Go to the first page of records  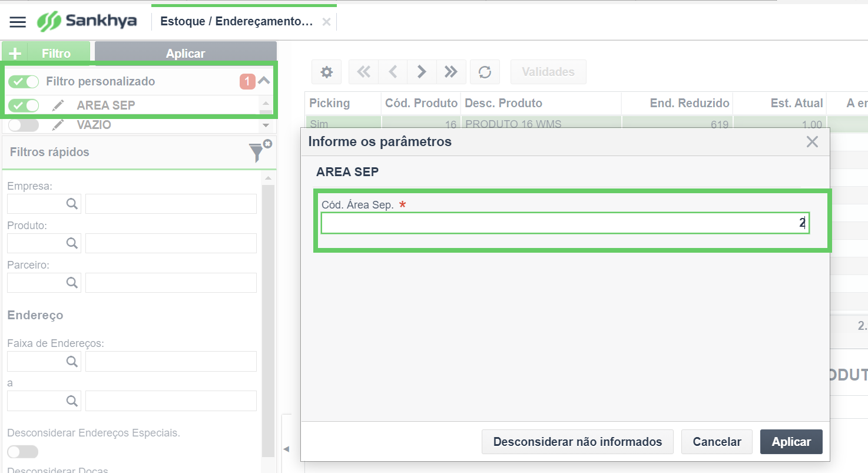(x=364, y=72)
